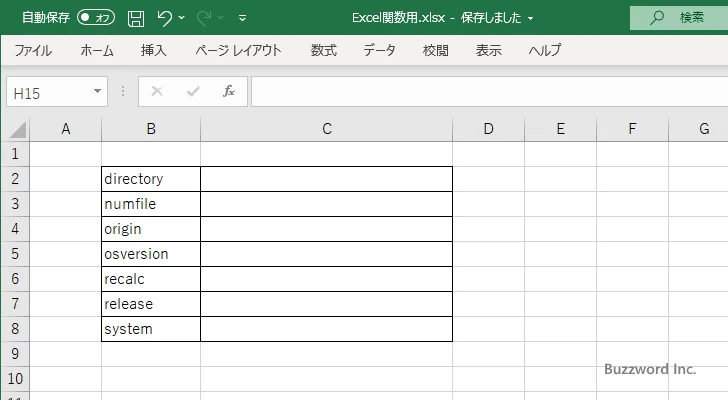The width and height of the screenshot is (728, 400).
Task: Expand the Name Box dropdown
Action: 98,91
